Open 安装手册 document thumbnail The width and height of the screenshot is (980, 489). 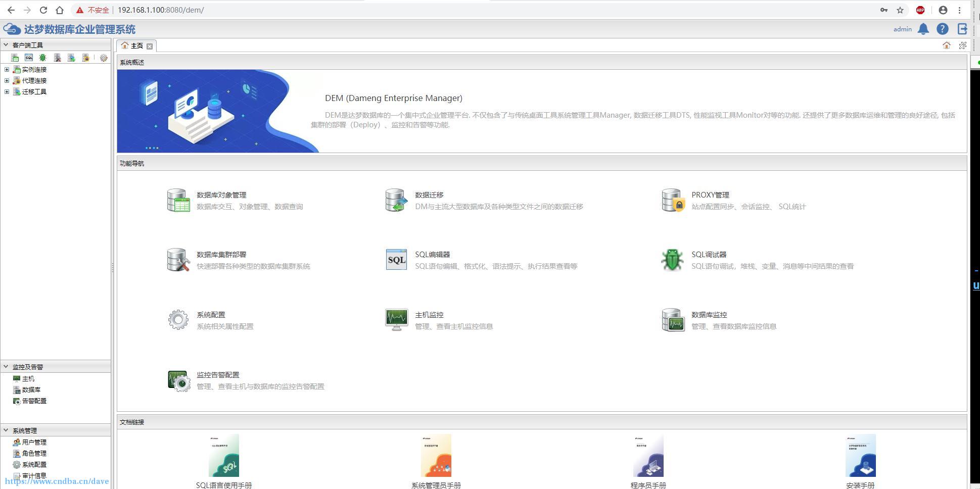coord(861,455)
